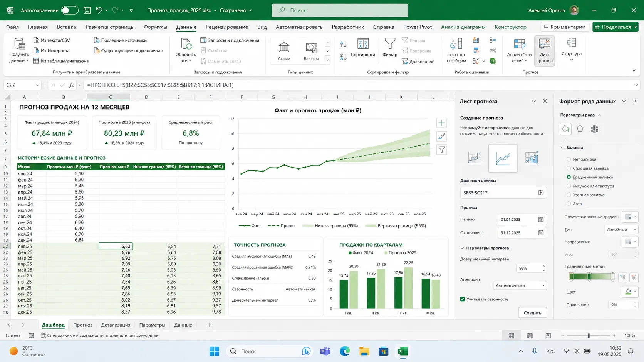Choose the column chart forecast type

click(x=532, y=158)
